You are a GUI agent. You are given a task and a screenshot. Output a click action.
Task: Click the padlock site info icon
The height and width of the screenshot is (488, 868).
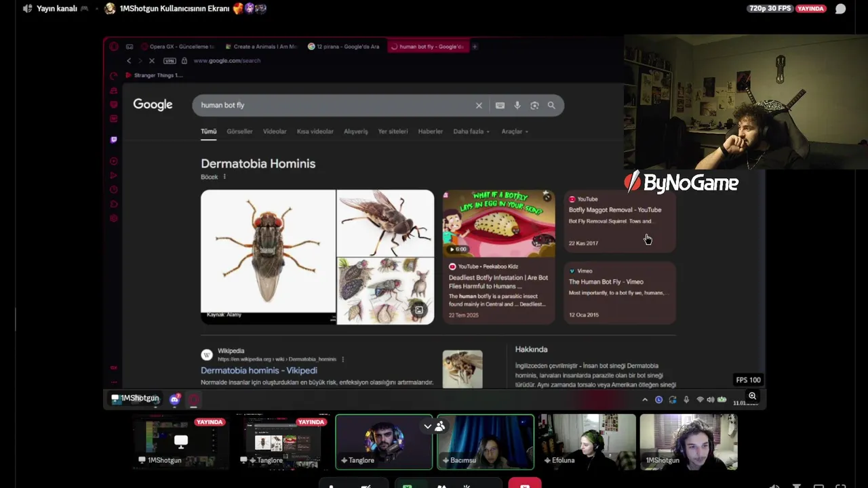coord(184,60)
